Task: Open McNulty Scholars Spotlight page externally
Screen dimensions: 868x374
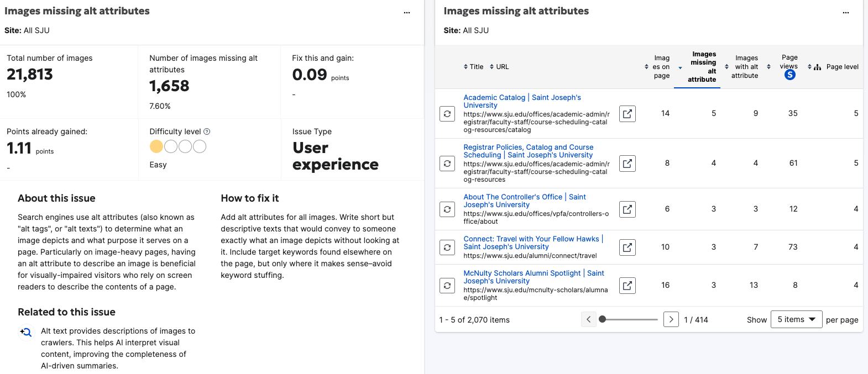Action: [x=628, y=286]
